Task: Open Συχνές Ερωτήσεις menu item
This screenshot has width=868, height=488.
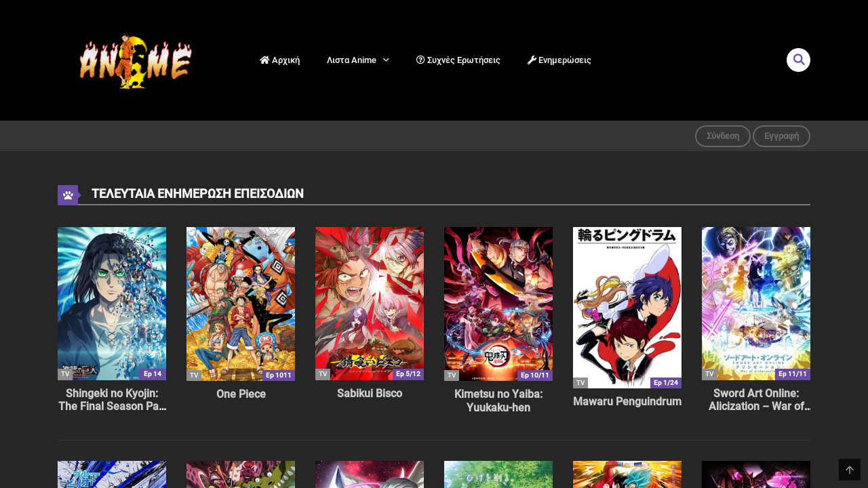Action: [458, 60]
